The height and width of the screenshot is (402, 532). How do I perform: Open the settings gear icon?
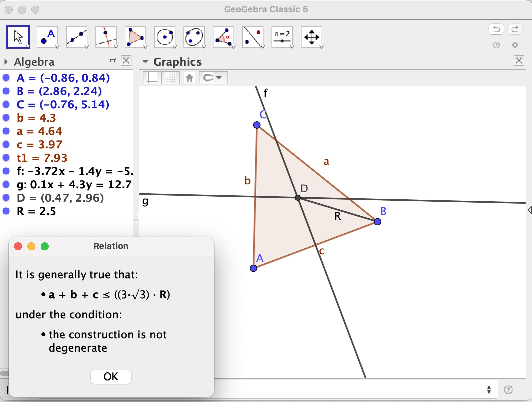pos(515,45)
